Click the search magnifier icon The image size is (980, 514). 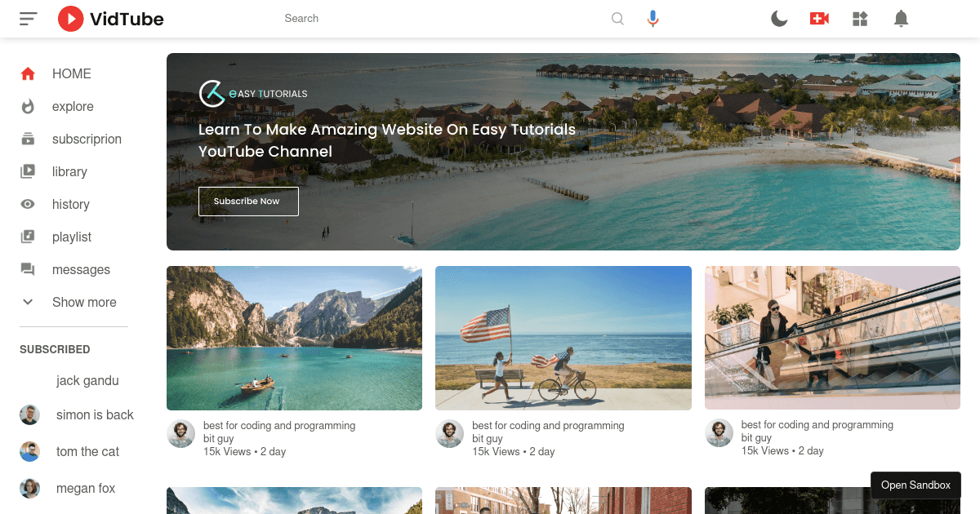point(617,19)
